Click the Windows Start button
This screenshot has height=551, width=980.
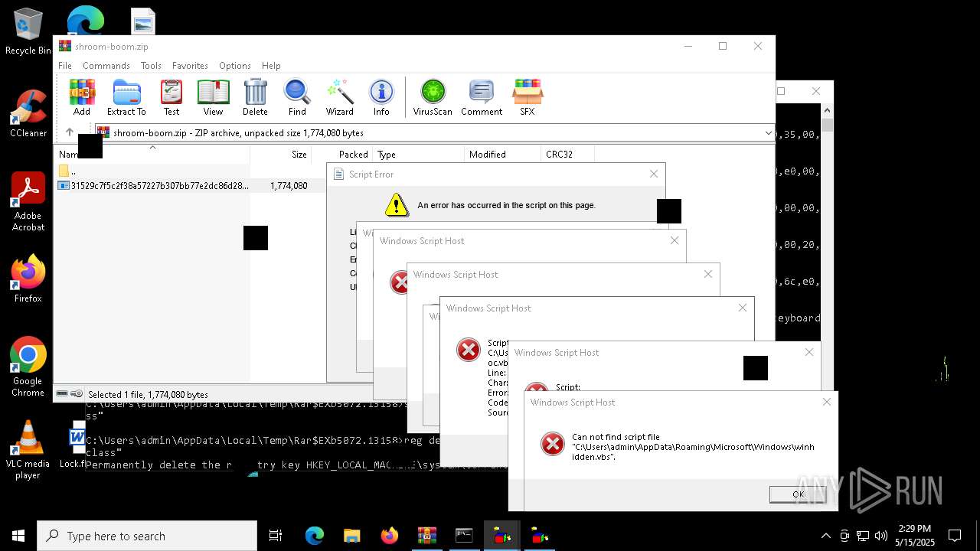pyautogui.click(x=18, y=536)
